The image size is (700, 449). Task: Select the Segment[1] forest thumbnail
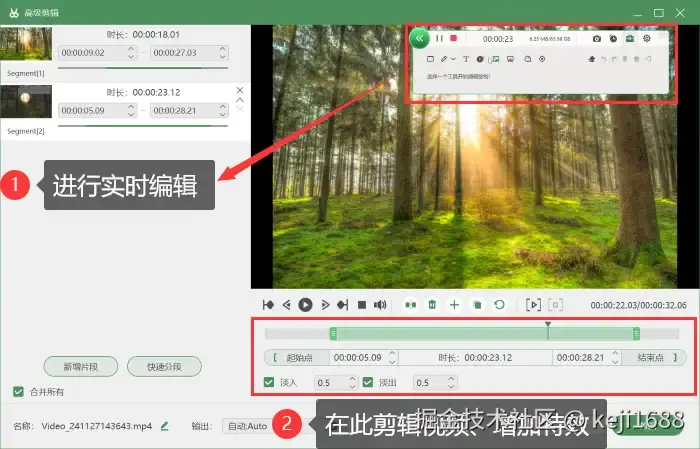click(x=26, y=44)
